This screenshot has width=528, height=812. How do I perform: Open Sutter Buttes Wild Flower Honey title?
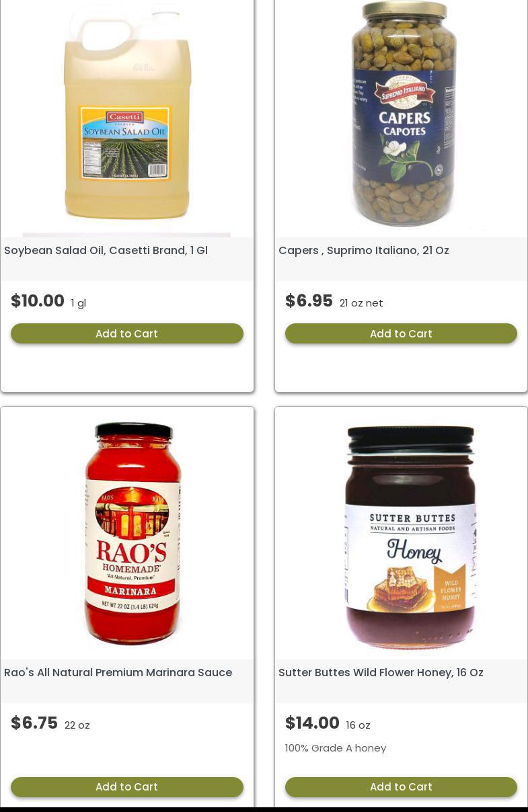381,672
